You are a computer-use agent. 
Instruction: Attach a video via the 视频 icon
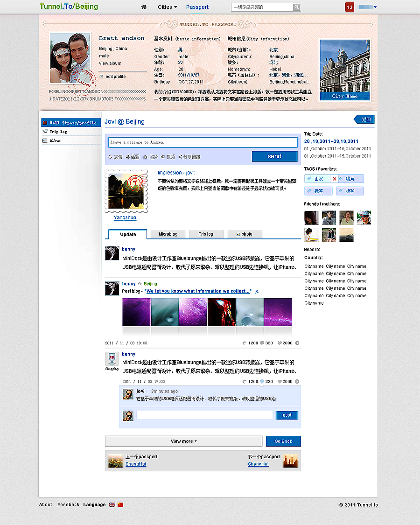pos(163,157)
